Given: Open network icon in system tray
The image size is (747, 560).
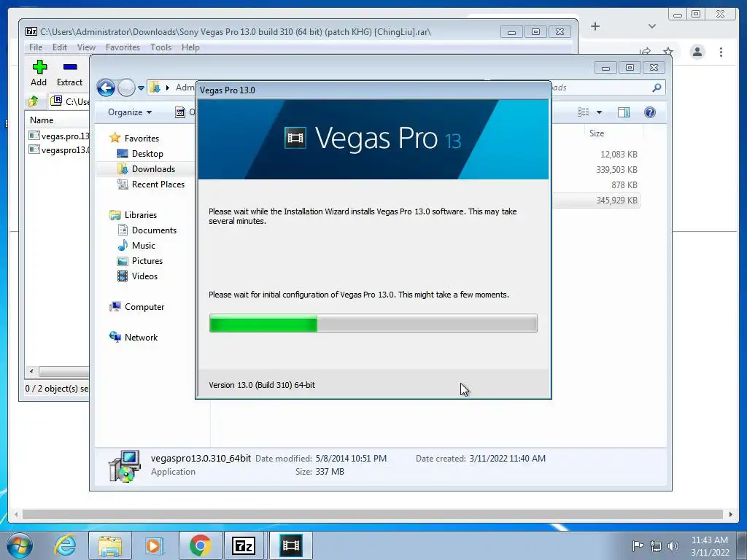Looking at the screenshot, I should (x=656, y=546).
